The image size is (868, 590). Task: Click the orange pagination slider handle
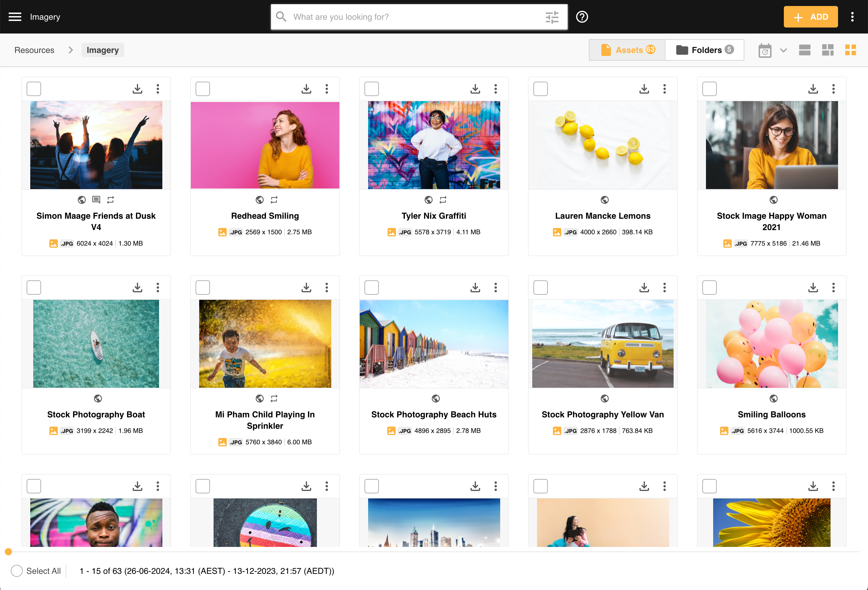[x=8, y=551]
